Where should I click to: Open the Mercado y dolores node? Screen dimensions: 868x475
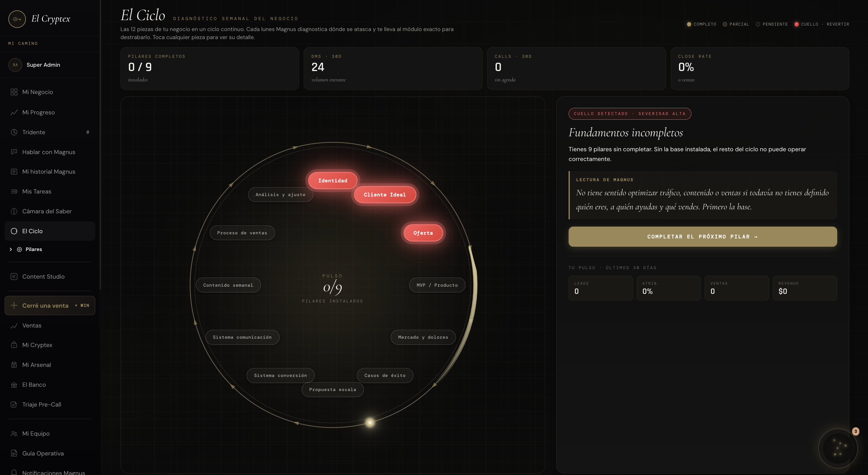[423, 337]
